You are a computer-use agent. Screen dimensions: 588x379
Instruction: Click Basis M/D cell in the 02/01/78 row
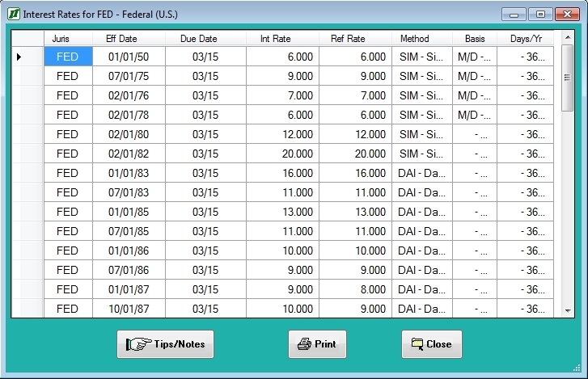click(x=475, y=115)
